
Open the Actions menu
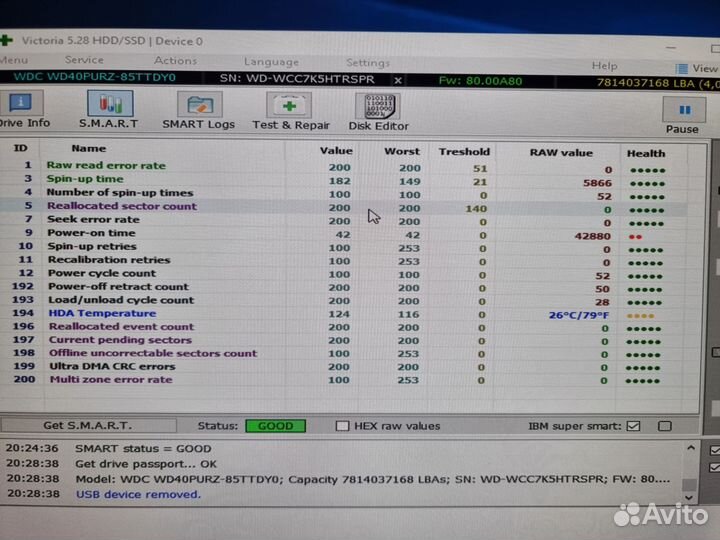[175, 61]
